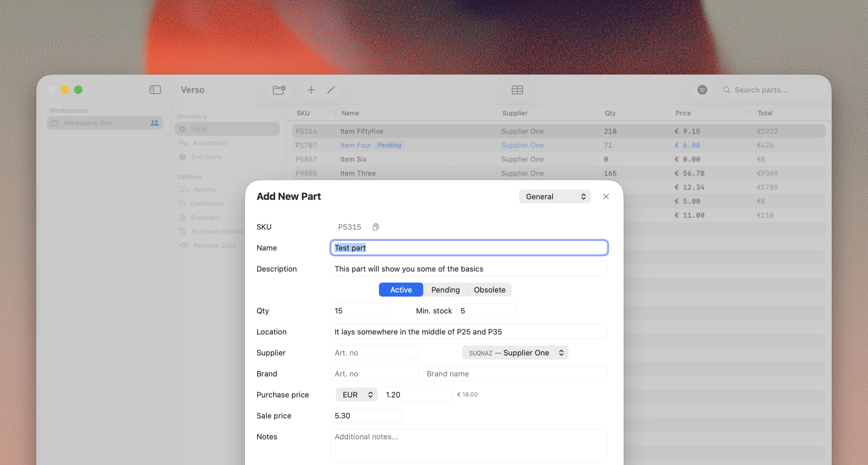Open the EUR currency dropdown

tap(357, 395)
